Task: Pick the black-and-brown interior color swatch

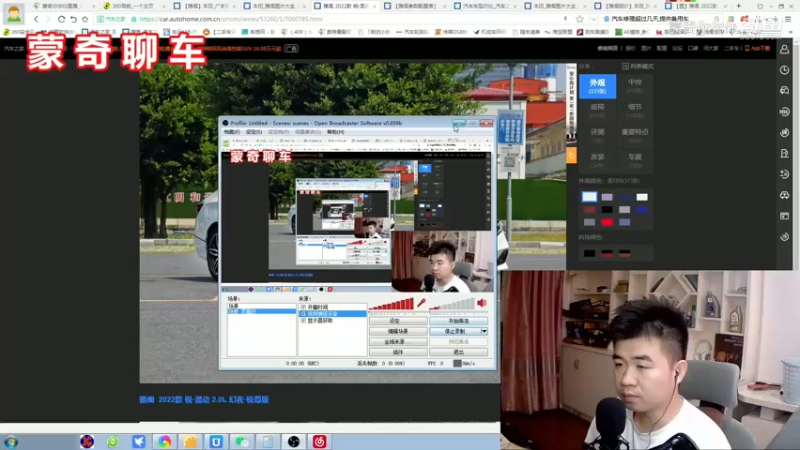Action: click(x=624, y=253)
